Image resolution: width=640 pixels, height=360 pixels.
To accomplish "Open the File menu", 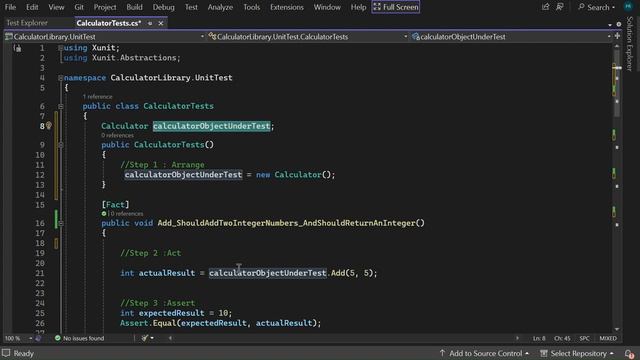I will [10, 7].
